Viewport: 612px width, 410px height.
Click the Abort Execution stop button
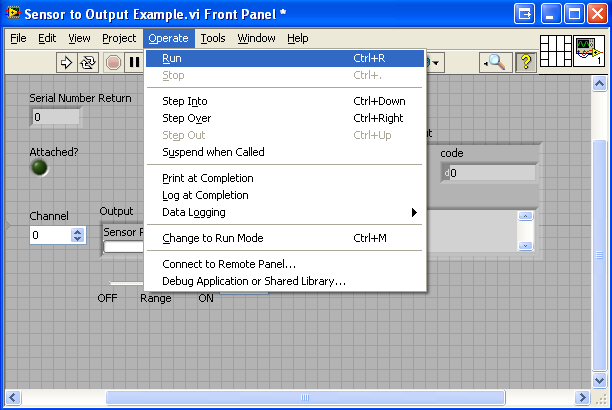coord(113,62)
